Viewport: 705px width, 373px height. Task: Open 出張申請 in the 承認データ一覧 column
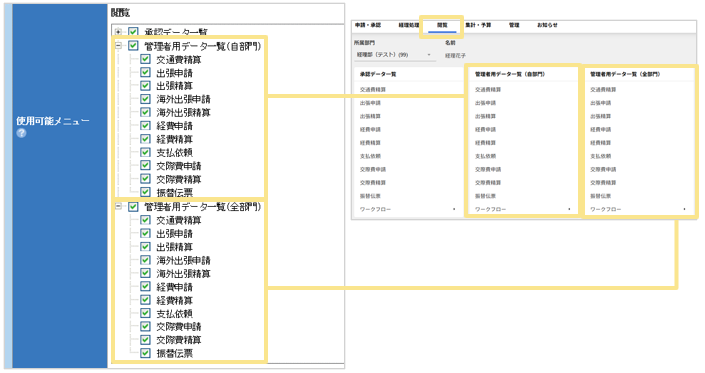370,103
